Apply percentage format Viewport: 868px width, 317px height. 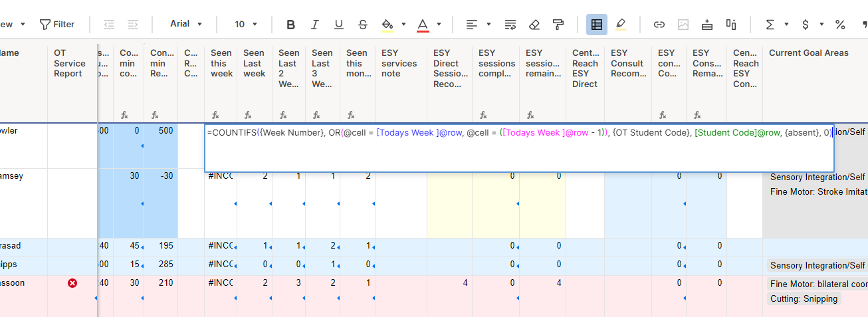coord(840,25)
